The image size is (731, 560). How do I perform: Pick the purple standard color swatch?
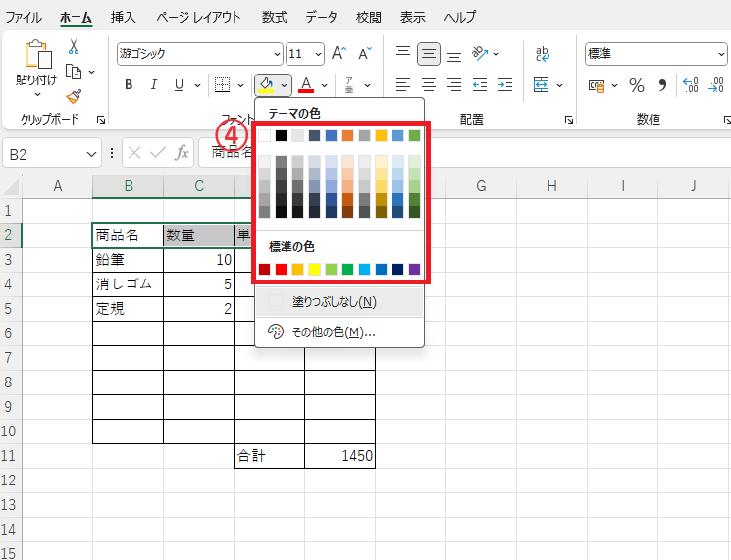tap(414, 269)
